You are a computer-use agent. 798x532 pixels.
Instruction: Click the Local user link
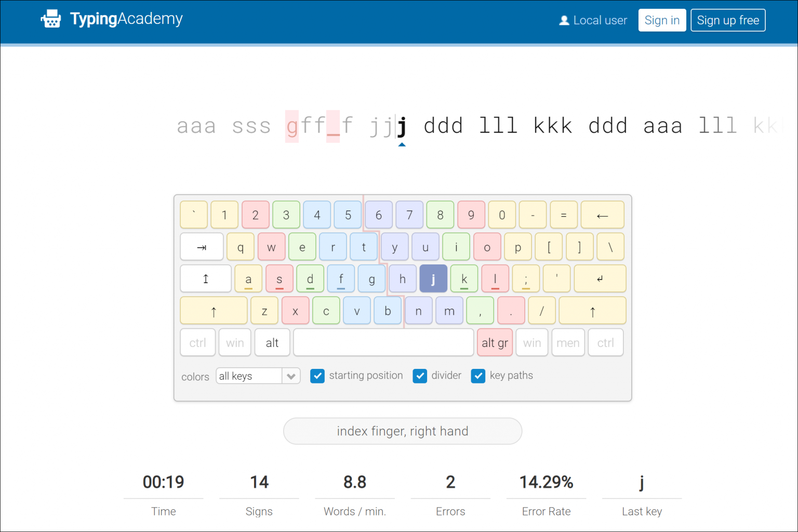coord(600,20)
